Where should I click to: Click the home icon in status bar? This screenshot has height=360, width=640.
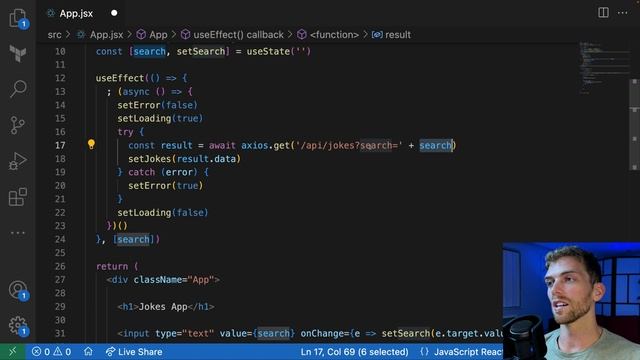(x=88, y=351)
